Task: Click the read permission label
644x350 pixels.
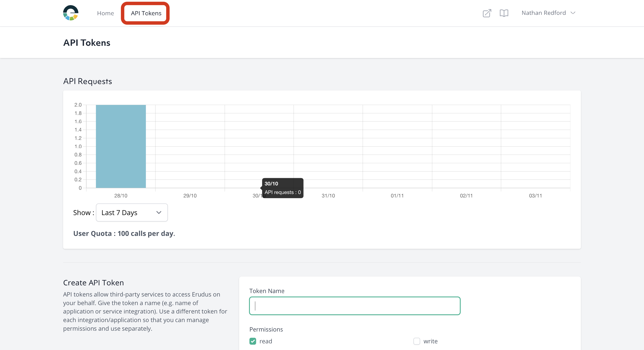Action: [266, 341]
